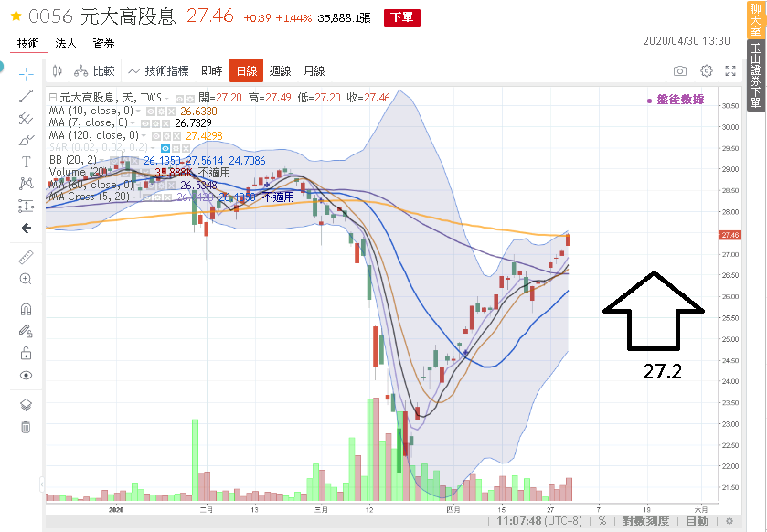Open settings for MA (7, close, 0)
The image size is (767, 532).
pos(155,123)
